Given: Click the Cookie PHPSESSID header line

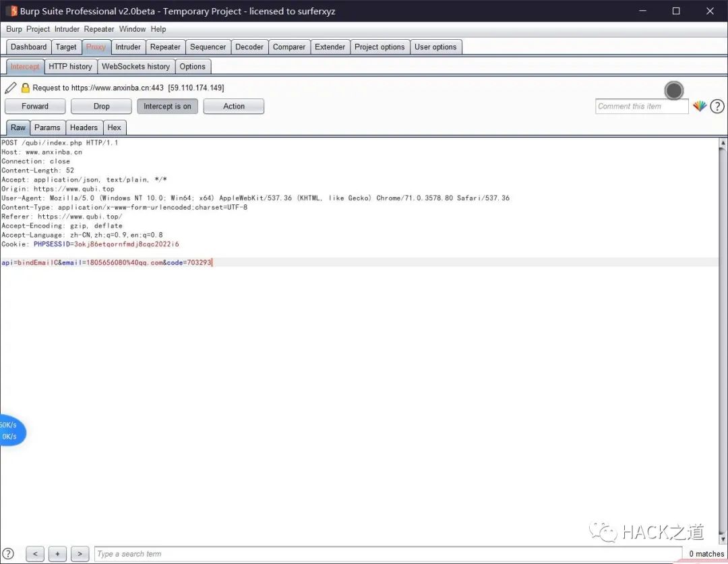Looking at the screenshot, I should pos(90,244).
